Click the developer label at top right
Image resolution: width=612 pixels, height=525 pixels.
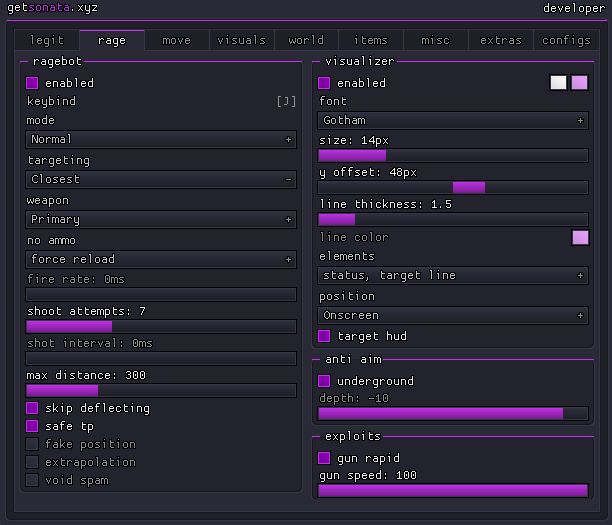(574, 8)
